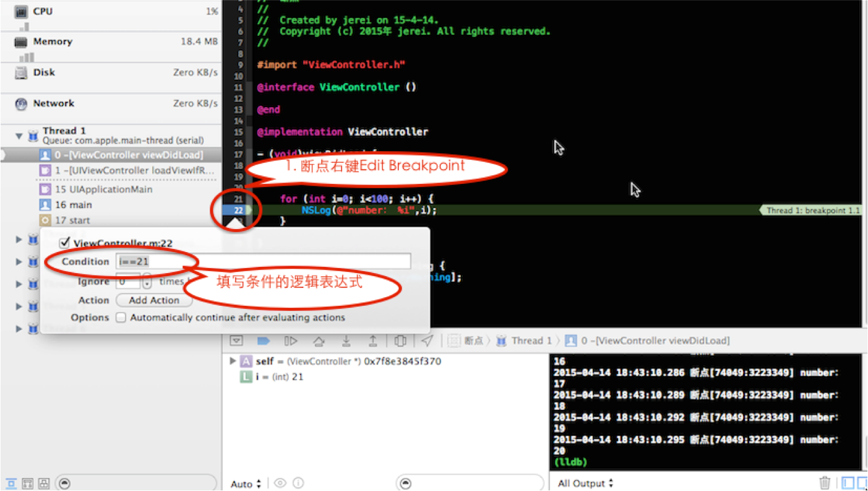Screen dimensions: 868x491
Task: Select the self = (ViewController *) variable row
Action: (x=341, y=361)
